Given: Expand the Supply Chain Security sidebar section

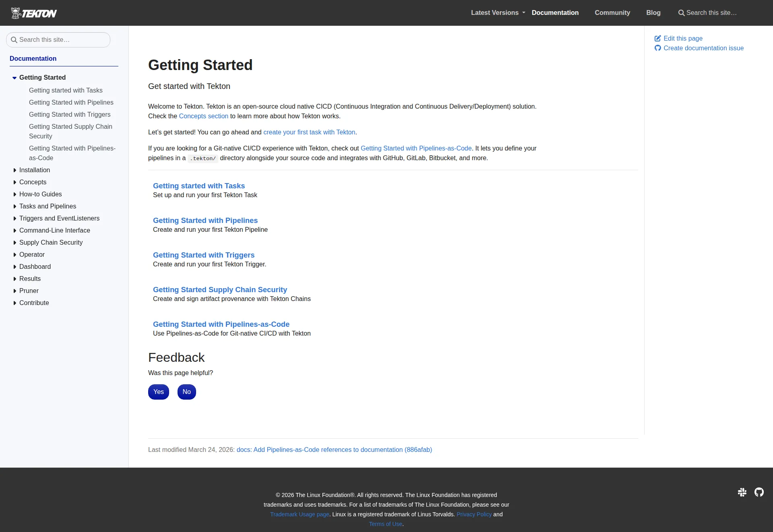Looking at the screenshot, I should 14,242.
